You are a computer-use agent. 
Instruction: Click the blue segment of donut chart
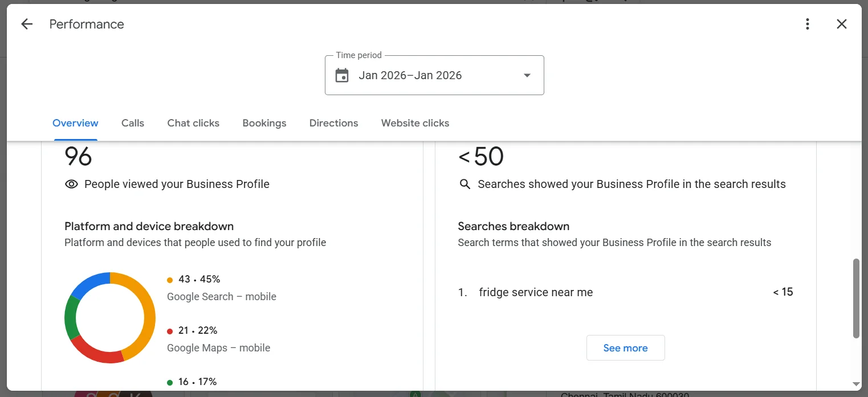[89, 283]
